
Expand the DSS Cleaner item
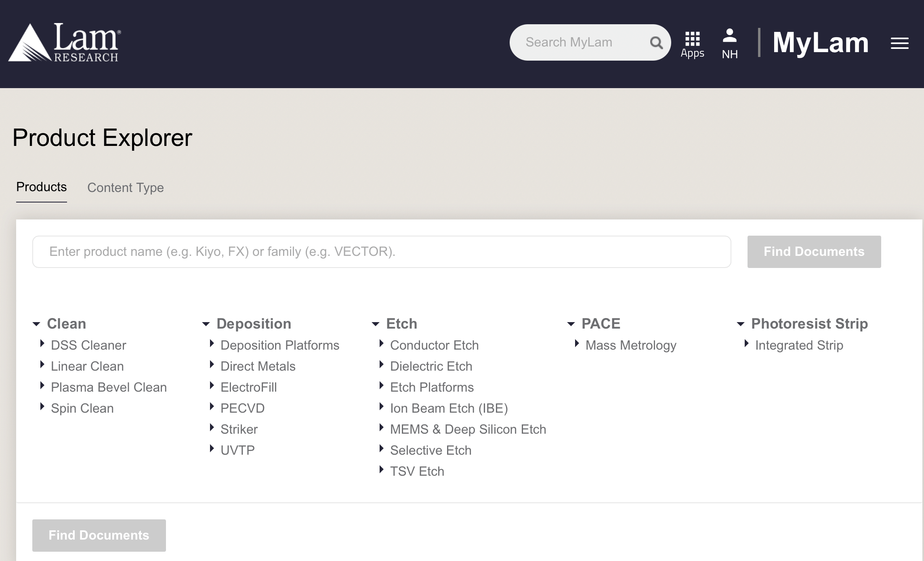pos(42,344)
